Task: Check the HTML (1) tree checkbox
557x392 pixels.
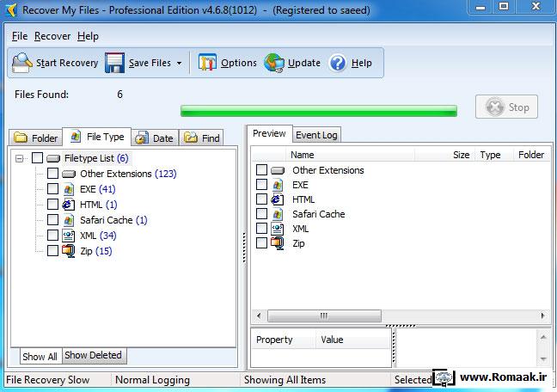Action: [x=52, y=205]
